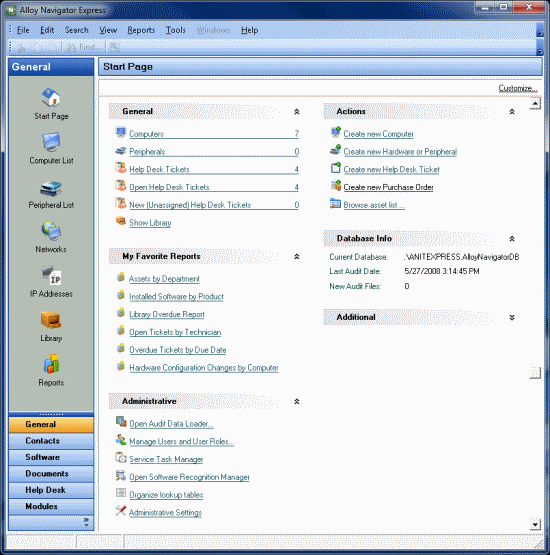
Task: Click icon beside Open Help Desk Tickets
Action: 121,185
